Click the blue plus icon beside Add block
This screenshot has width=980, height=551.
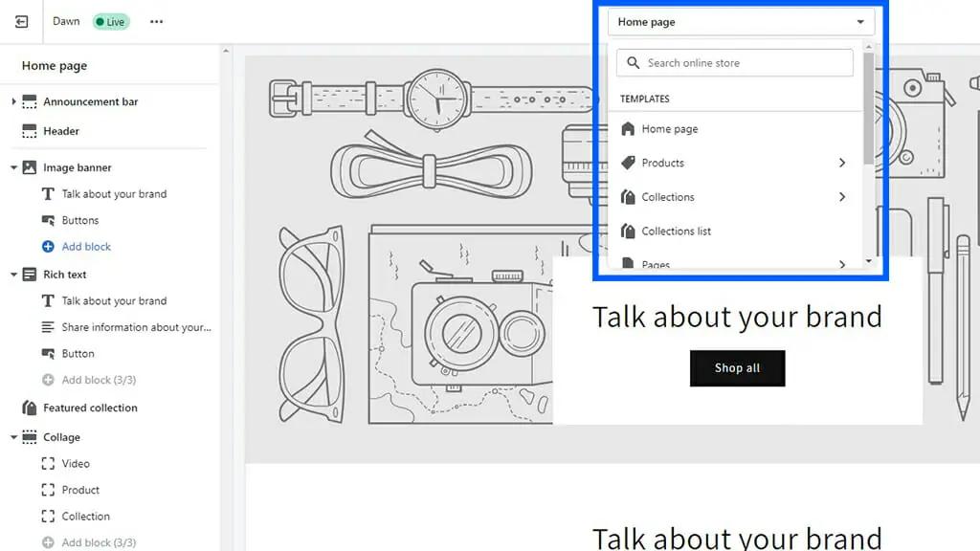(x=48, y=247)
